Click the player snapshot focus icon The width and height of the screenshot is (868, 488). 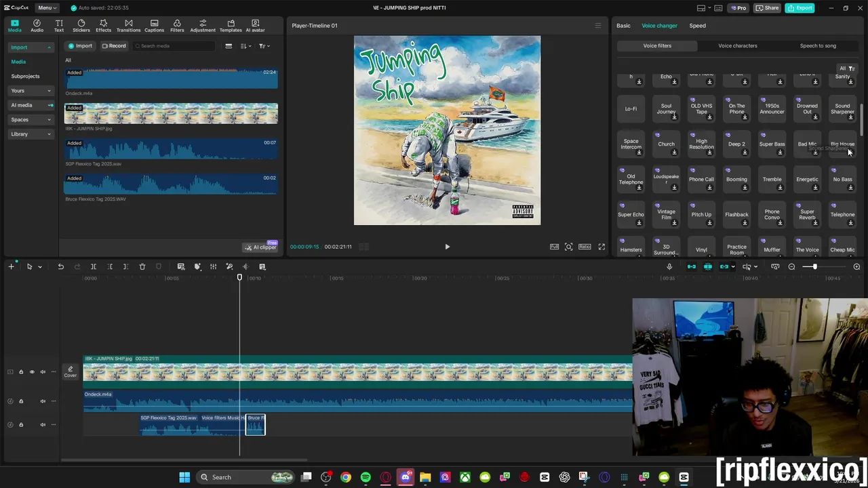(x=569, y=247)
